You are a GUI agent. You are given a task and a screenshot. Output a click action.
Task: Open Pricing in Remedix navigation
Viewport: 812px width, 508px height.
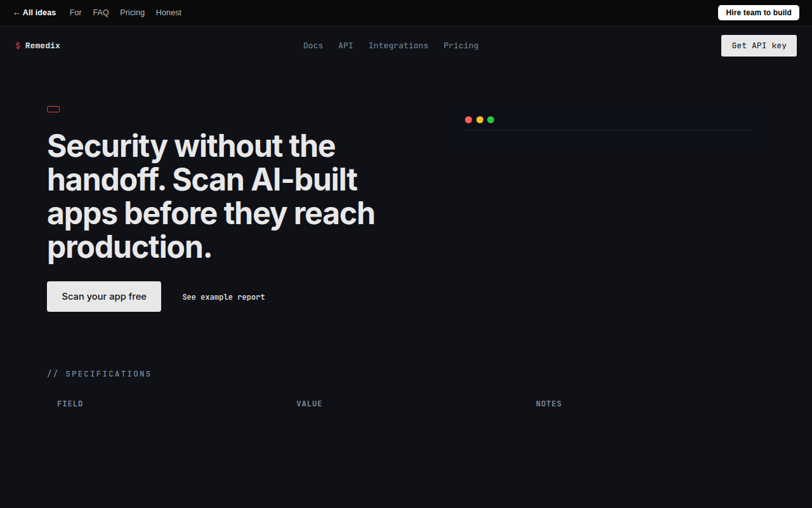pyautogui.click(x=461, y=46)
